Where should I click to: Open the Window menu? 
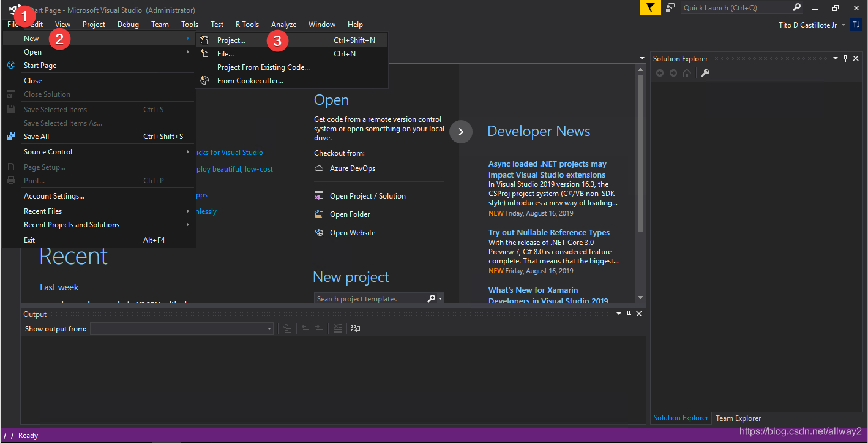[322, 25]
